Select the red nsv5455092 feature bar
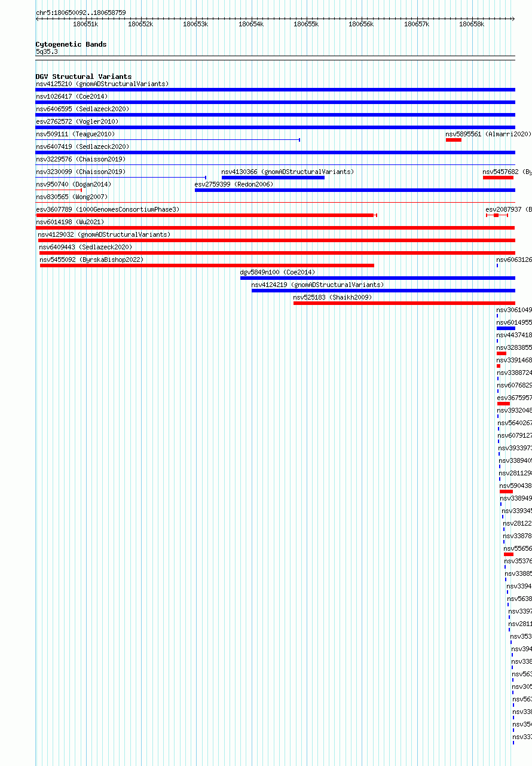Viewport: 532px width, 766px height. coord(207,265)
